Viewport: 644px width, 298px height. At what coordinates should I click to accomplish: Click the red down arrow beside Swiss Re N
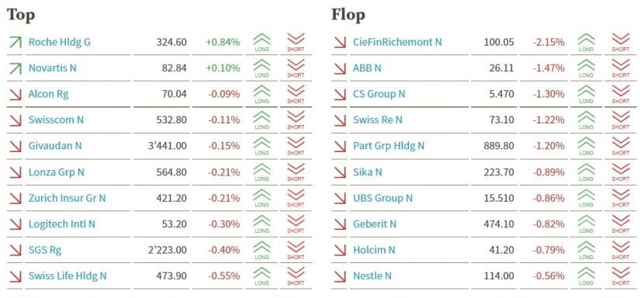click(x=340, y=120)
